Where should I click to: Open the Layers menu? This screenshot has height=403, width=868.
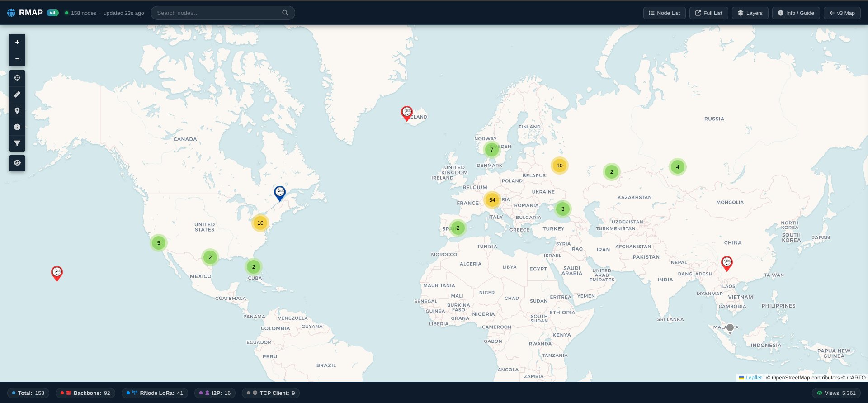tap(750, 13)
